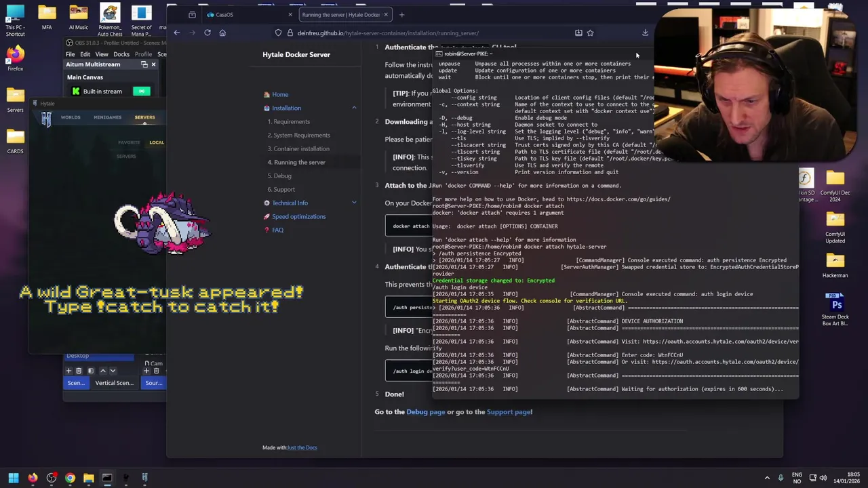This screenshot has height=488, width=868.
Task: Select 4. Running the server entry
Action: pyautogui.click(x=296, y=162)
